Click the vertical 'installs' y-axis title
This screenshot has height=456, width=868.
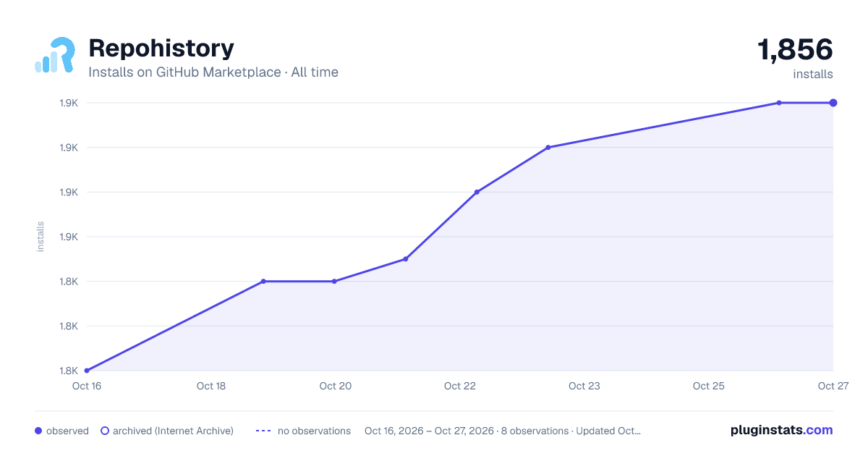41,237
